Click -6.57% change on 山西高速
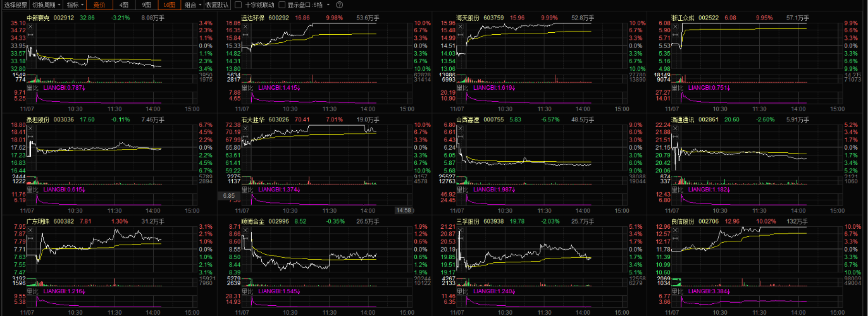The image size is (868, 316). 552,119
